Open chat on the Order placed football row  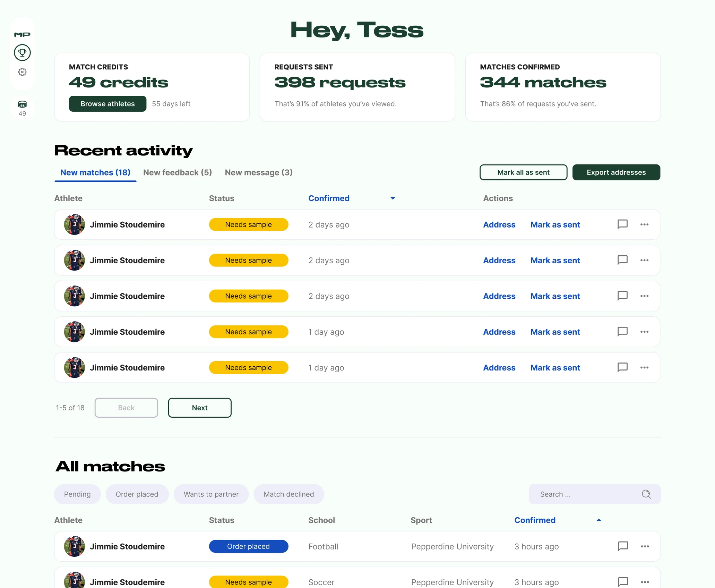(622, 546)
